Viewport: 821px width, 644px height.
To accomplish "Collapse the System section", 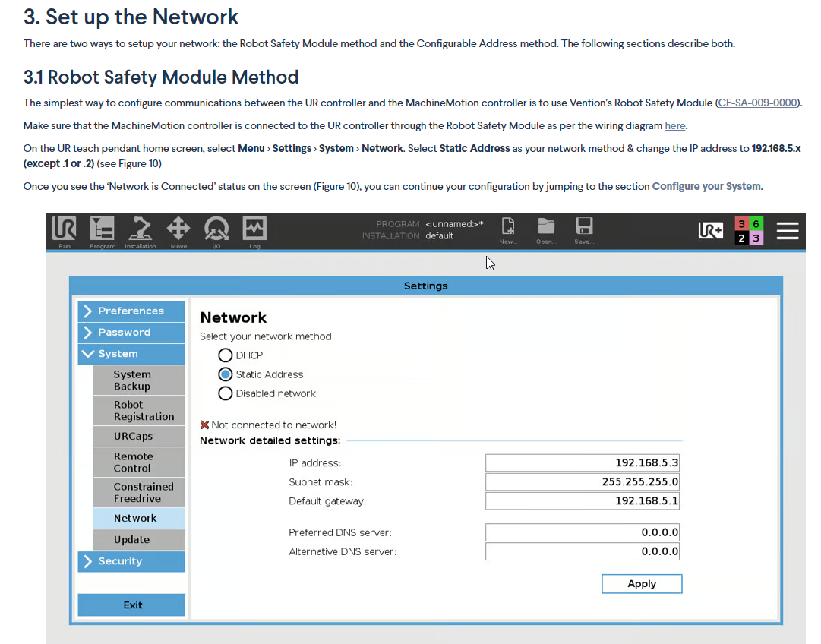I will (131, 354).
